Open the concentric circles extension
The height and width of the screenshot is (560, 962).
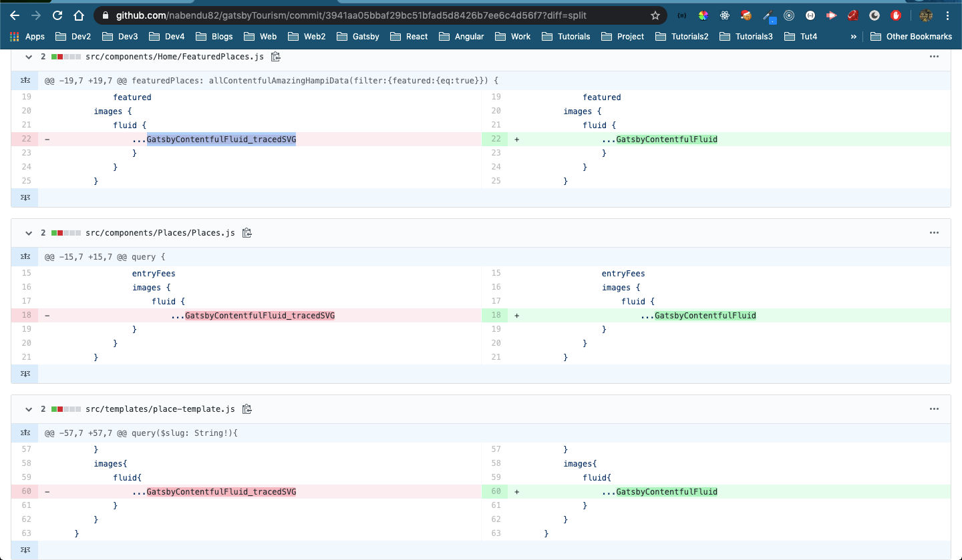pos(789,15)
